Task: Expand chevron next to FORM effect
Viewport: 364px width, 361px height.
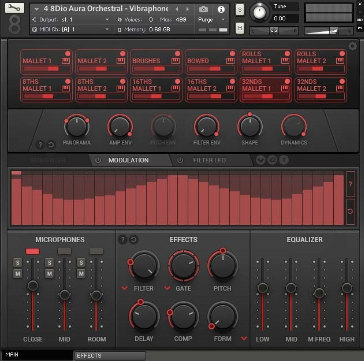Action: coord(244,339)
